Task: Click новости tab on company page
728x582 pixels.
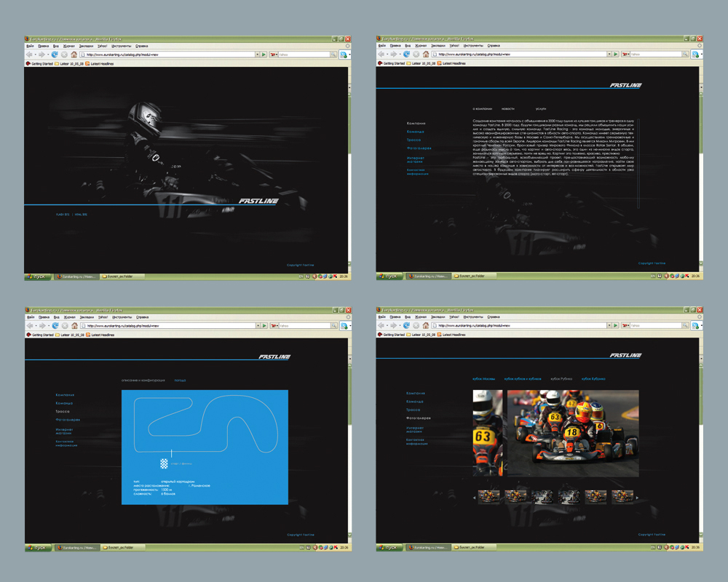Action: pyautogui.click(x=508, y=108)
